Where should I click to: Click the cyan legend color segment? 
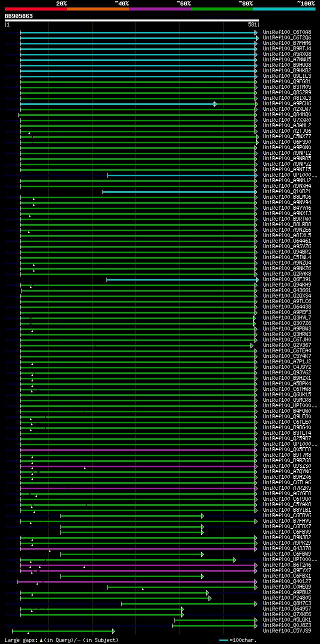coord(284,9)
